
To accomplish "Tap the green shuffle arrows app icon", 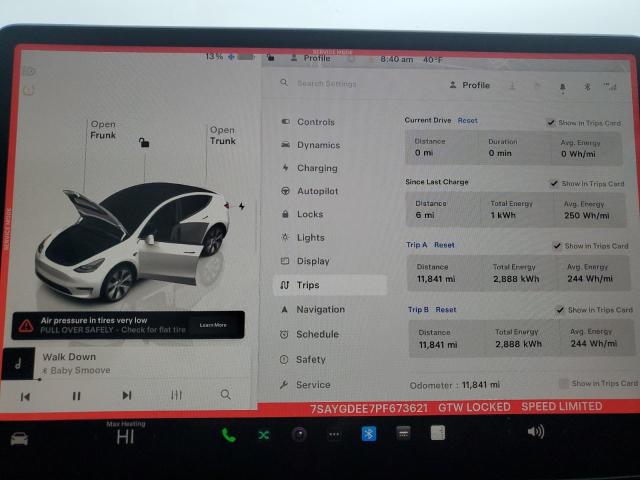I will (x=264, y=435).
